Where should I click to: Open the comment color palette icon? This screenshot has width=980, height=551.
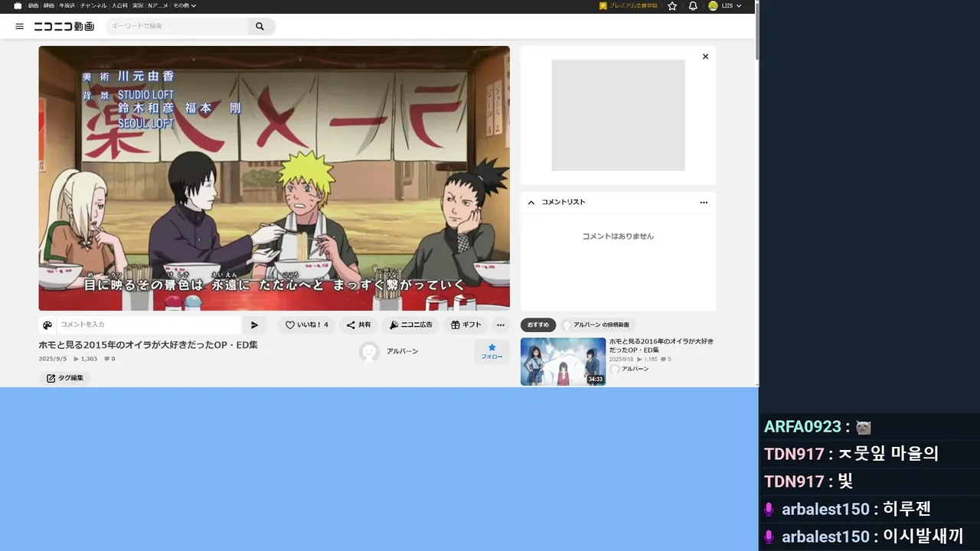tap(47, 325)
